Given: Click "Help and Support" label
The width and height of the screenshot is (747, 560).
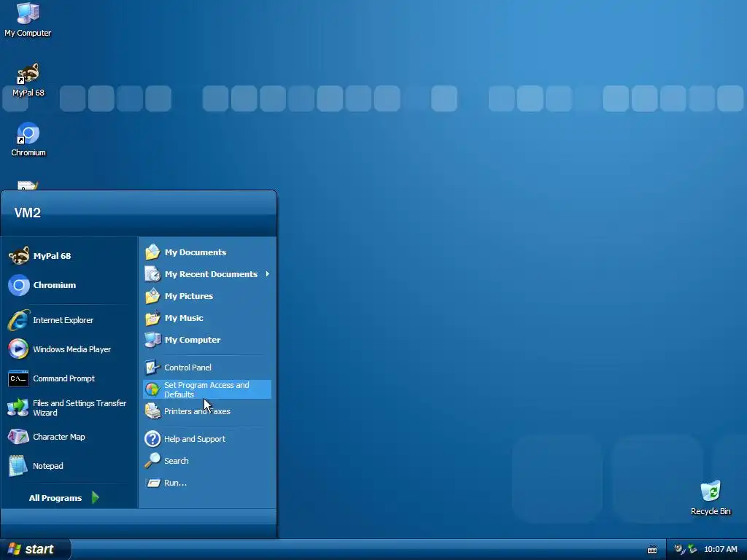Looking at the screenshot, I should click(x=194, y=438).
